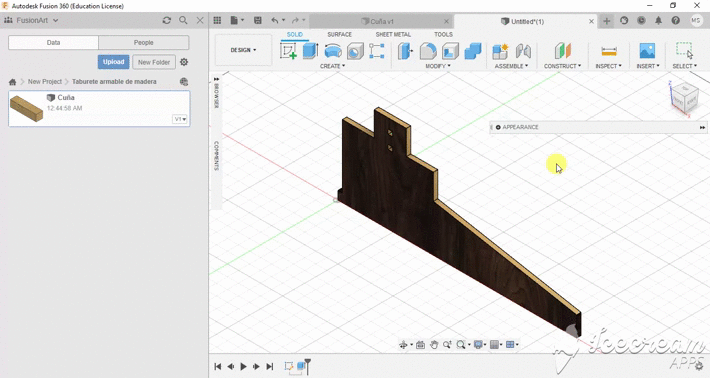This screenshot has width=710, height=378.
Task: Select the Combine tool
Action: (x=472, y=51)
